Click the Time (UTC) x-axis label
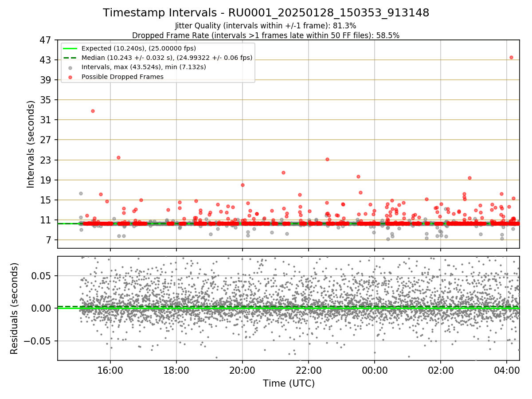This screenshot has height=399, width=532. (x=289, y=383)
